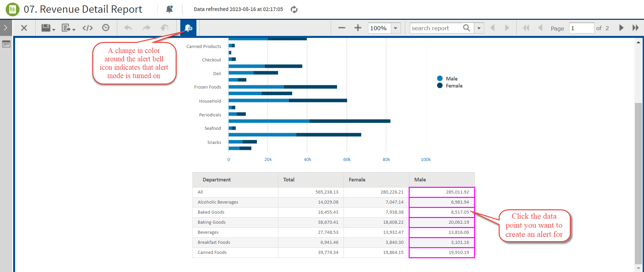This screenshot has width=644, height=272.
Task: Click the page number field
Action: pyautogui.click(x=582, y=28)
